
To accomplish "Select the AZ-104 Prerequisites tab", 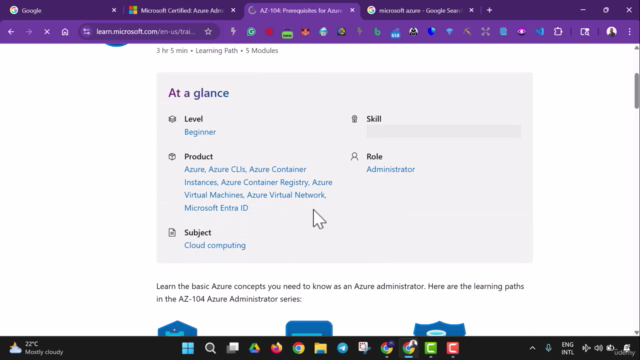I will click(301, 11).
